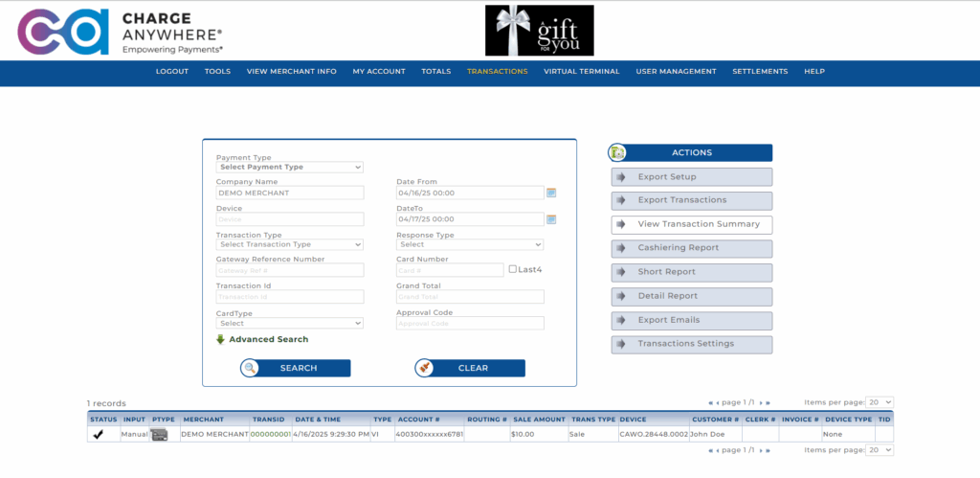
Task: Click the status checkmark in transaction row
Action: pyautogui.click(x=98, y=435)
